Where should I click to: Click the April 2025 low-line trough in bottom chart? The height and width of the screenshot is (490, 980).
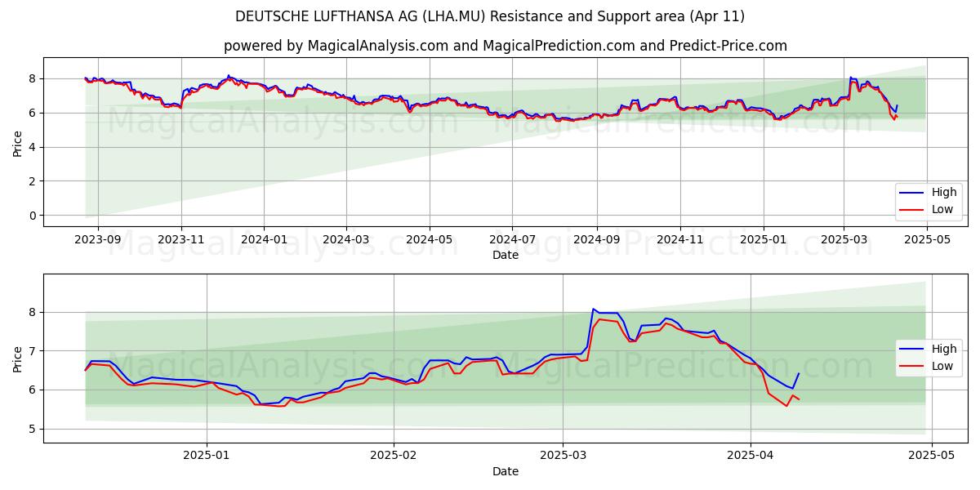coord(786,406)
